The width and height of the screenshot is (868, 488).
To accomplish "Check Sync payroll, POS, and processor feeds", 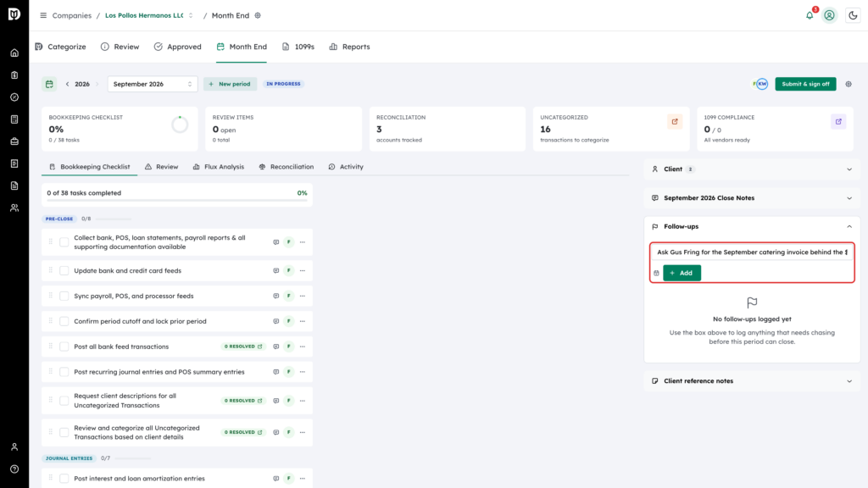I will pos(64,296).
